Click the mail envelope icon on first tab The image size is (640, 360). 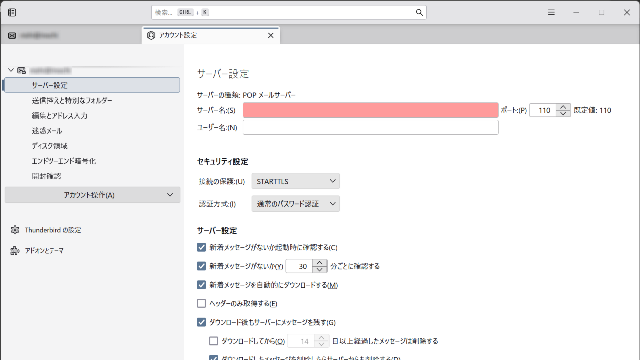[x=12, y=36]
